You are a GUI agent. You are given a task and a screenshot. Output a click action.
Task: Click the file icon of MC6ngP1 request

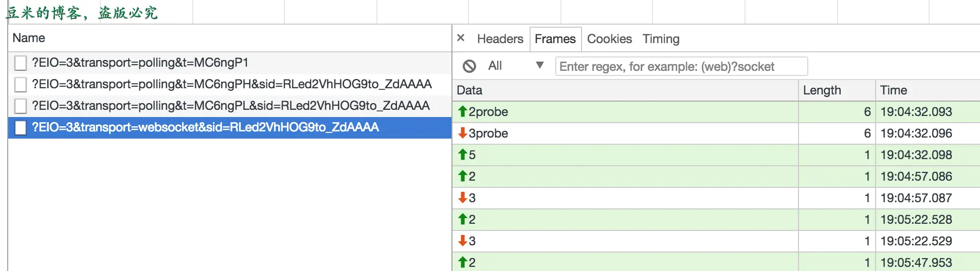[x=21, y=63]
